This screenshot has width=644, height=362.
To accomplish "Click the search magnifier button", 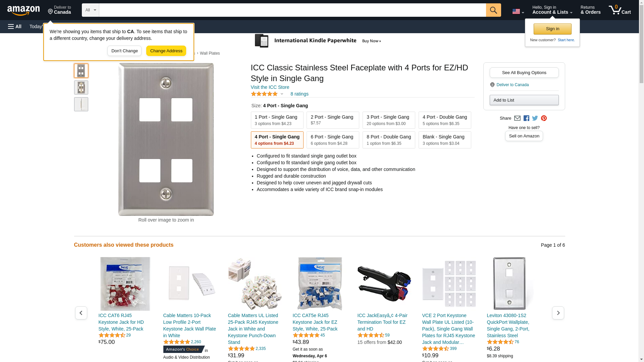I will (493, 10).
